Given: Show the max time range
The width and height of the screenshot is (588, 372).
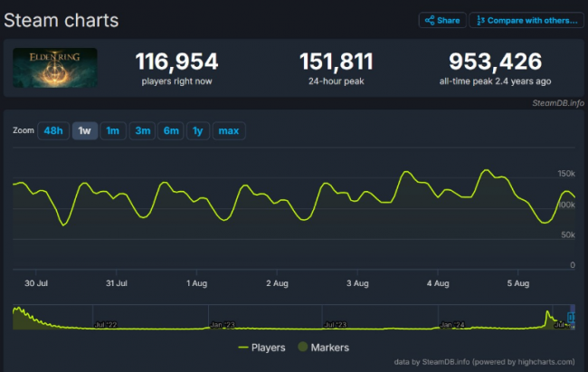Looking at the screenshot, I should tap(228, 131).
